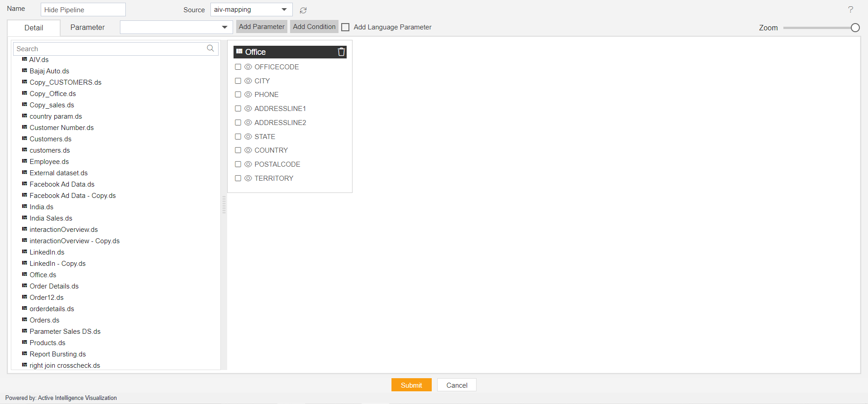Click the Add Condition button

point(314,27)
